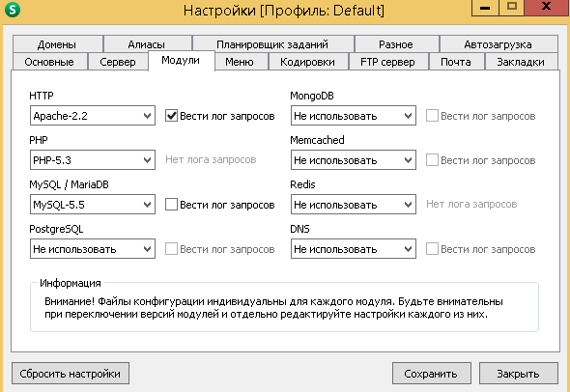The height and width of the screenshot is (392, 570).
Task: Click the green Open Server app icon
Action: click(13, 10)
